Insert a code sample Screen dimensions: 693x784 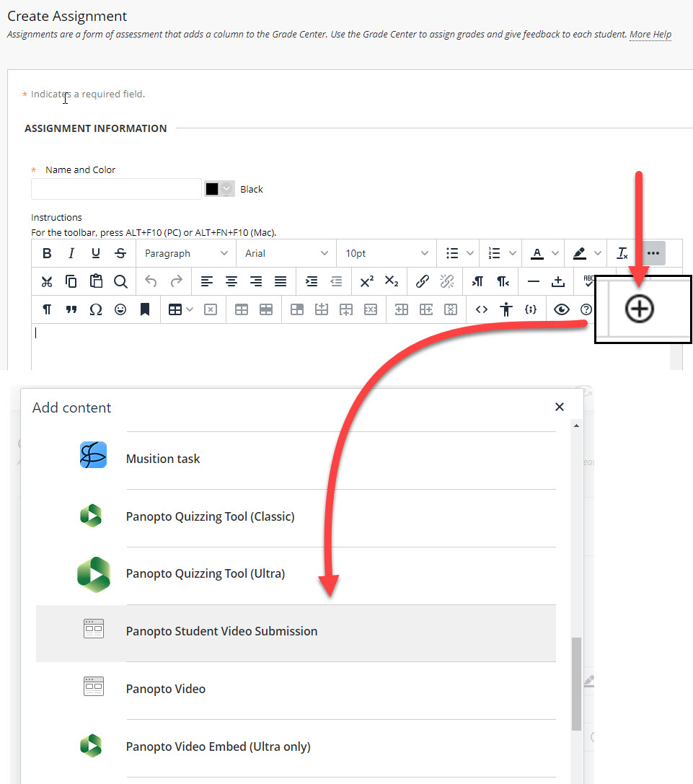point(531,309)
